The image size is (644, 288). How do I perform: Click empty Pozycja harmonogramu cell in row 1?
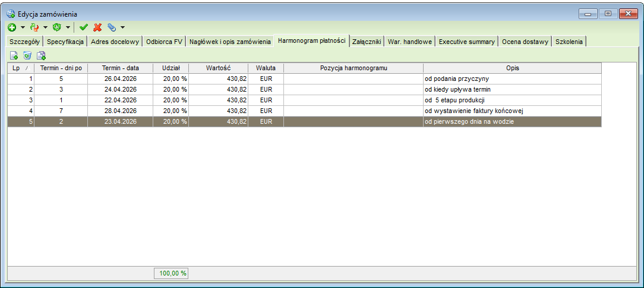point(353,79)
